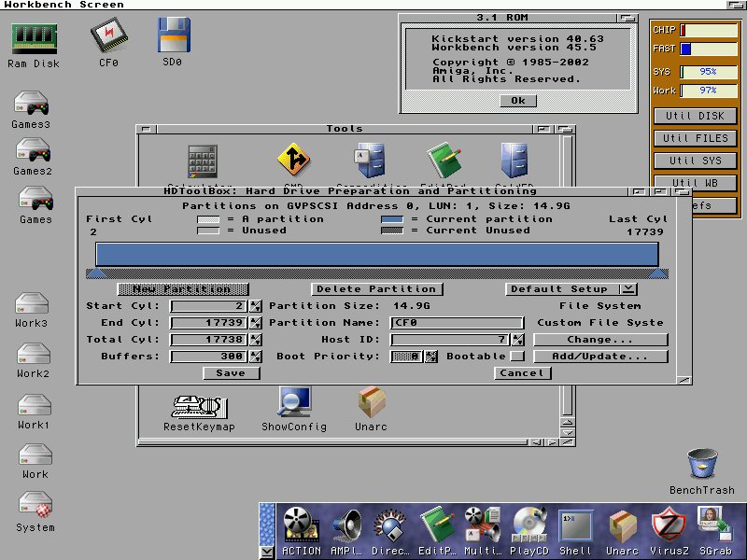Viewport: 747px width, 560px height.
Task: Edit the Buffers input field
Action: click(x=209, y=356)
